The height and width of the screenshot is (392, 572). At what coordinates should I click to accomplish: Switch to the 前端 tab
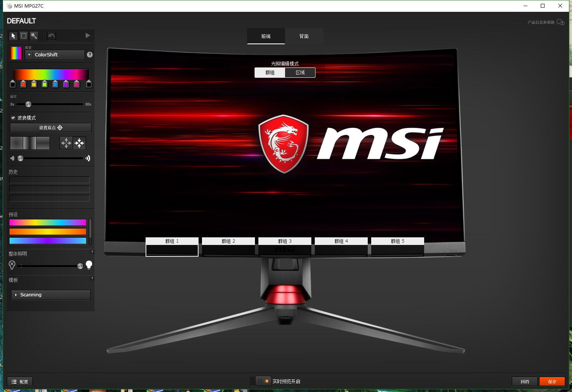266,36
